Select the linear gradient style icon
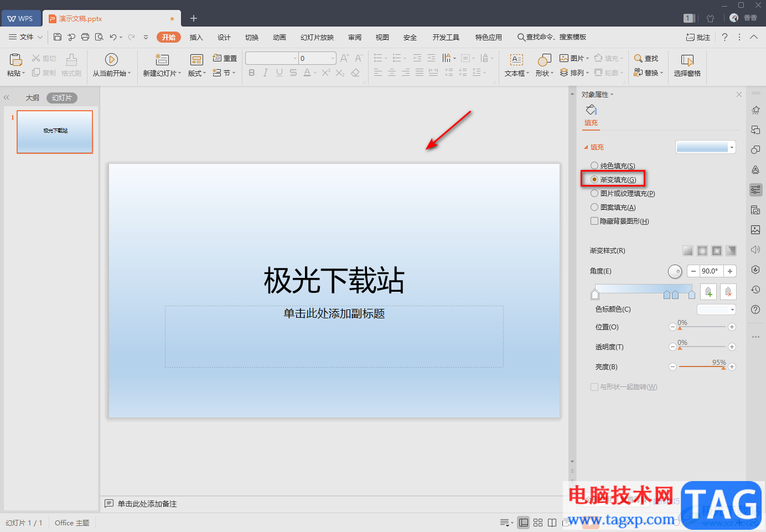This screenshot has height=532, width=766. (688, 251)
